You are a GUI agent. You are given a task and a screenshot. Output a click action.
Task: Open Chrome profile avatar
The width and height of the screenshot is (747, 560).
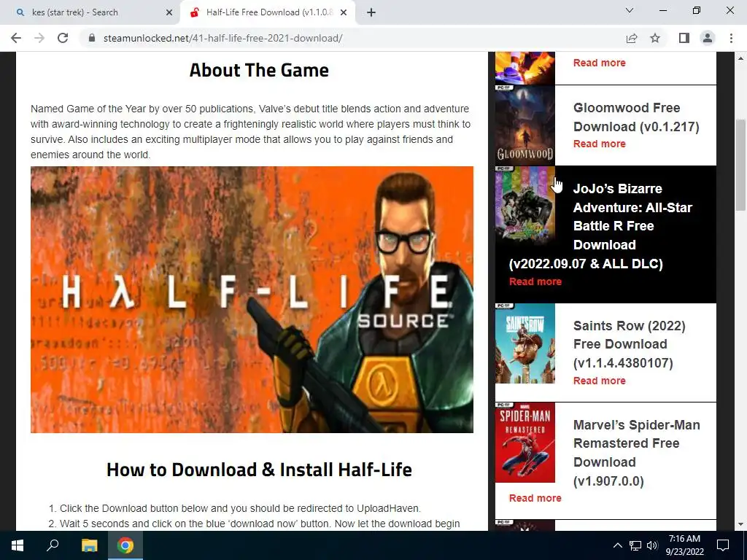708,38
